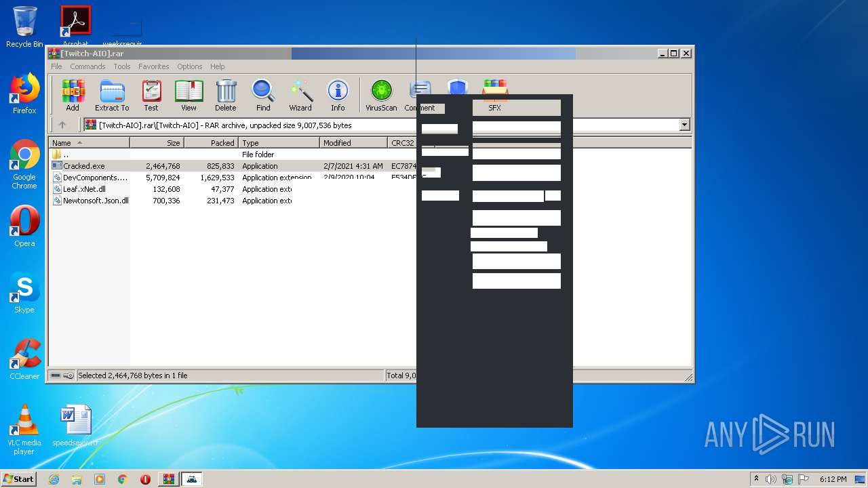Screen dimensions: 868x488
Task: Show hidden tray icons arrow
Action: (756, 479)
